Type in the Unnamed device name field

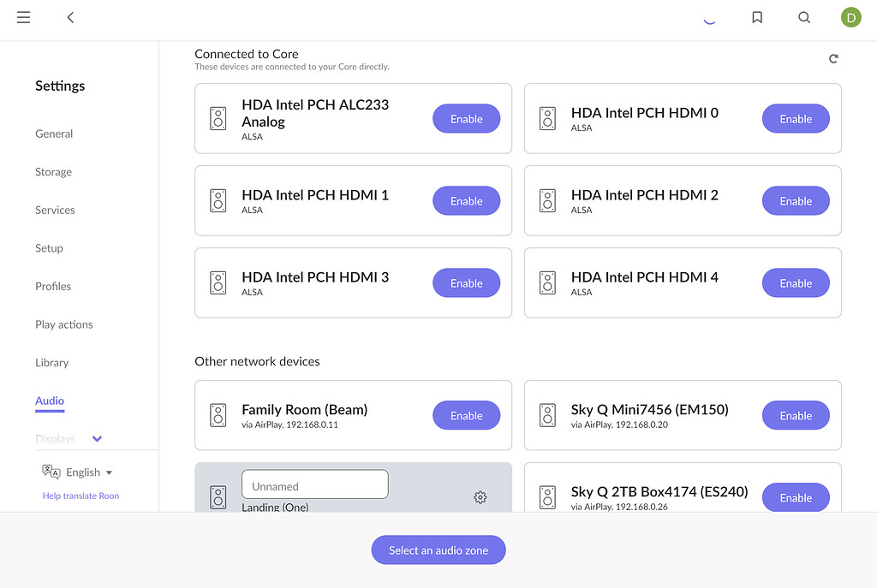point(314,484)
